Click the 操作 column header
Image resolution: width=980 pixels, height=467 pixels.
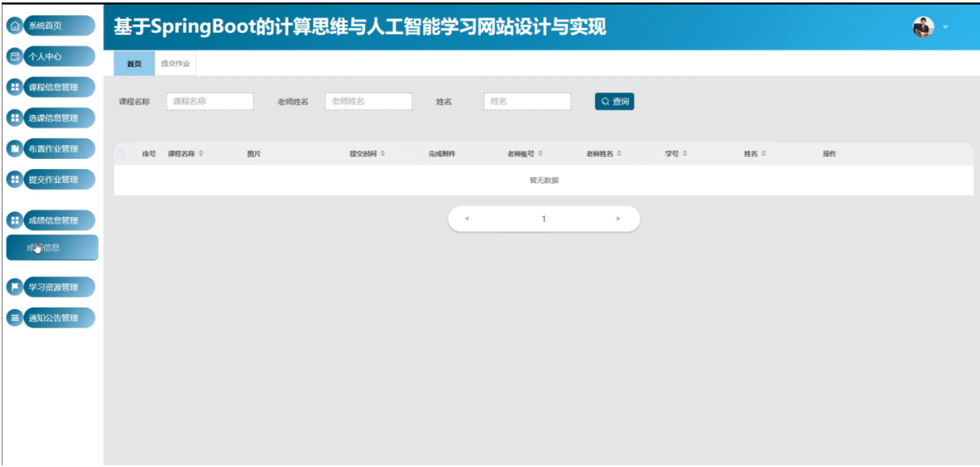(x=829, y=154)
